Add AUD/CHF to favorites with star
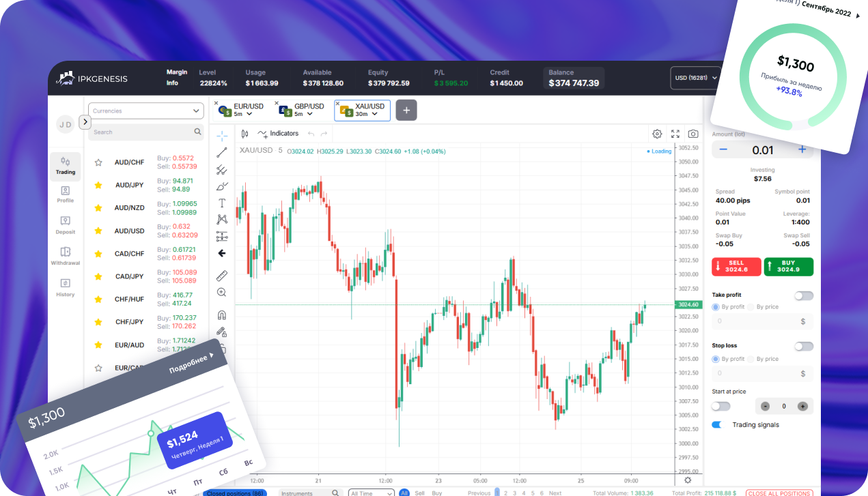Screen dimensions: 868x496 click(98, 162)
